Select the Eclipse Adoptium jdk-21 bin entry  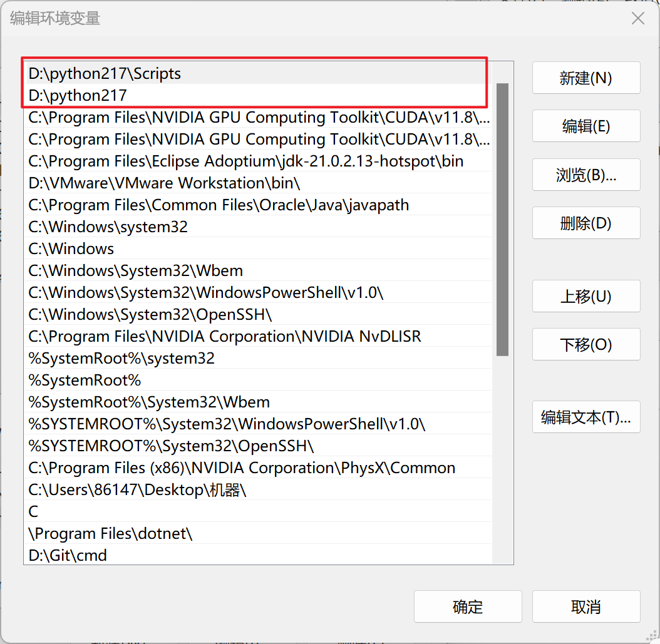(245, 161)
